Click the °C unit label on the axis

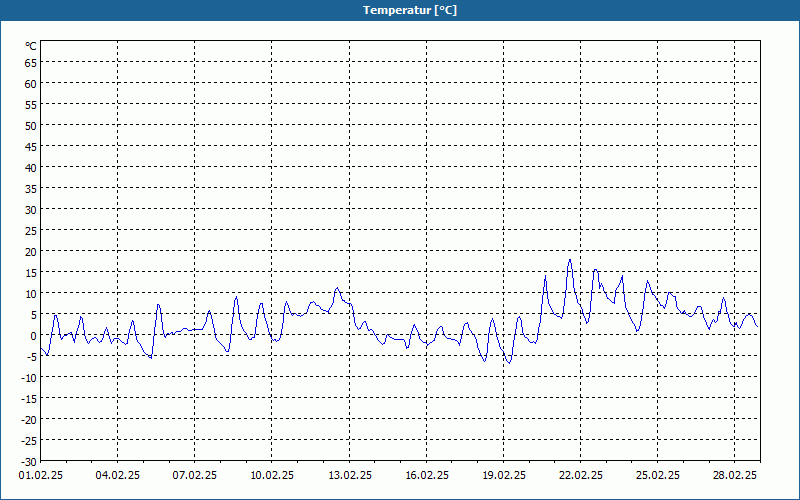click(31, 46)
